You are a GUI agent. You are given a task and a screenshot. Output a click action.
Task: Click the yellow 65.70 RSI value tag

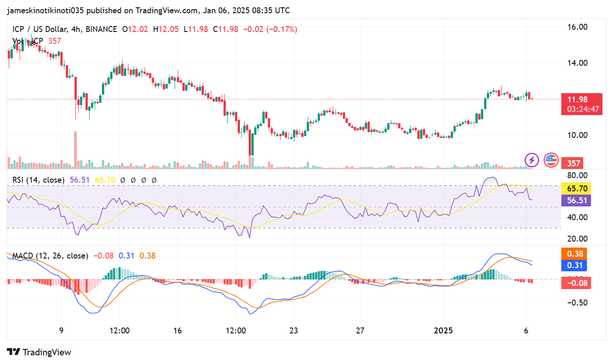tap(576, 188)
